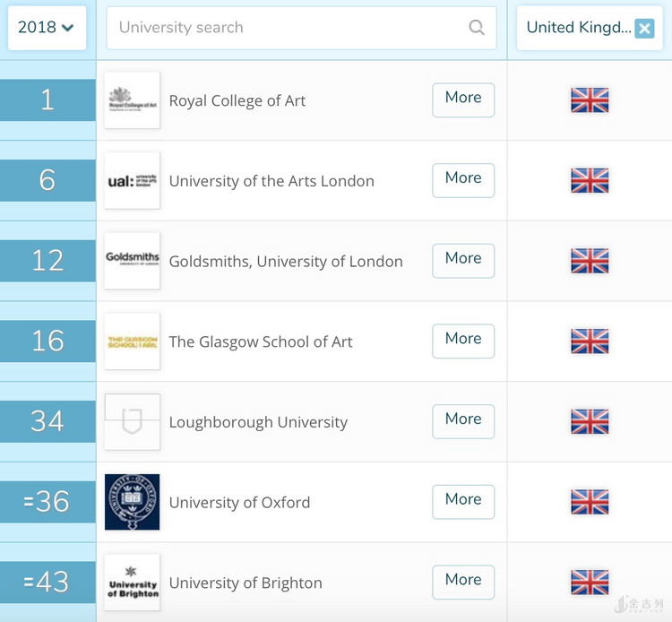Click More for Goldsmiths
Screen dimensions: 672x622
[463, 261]
